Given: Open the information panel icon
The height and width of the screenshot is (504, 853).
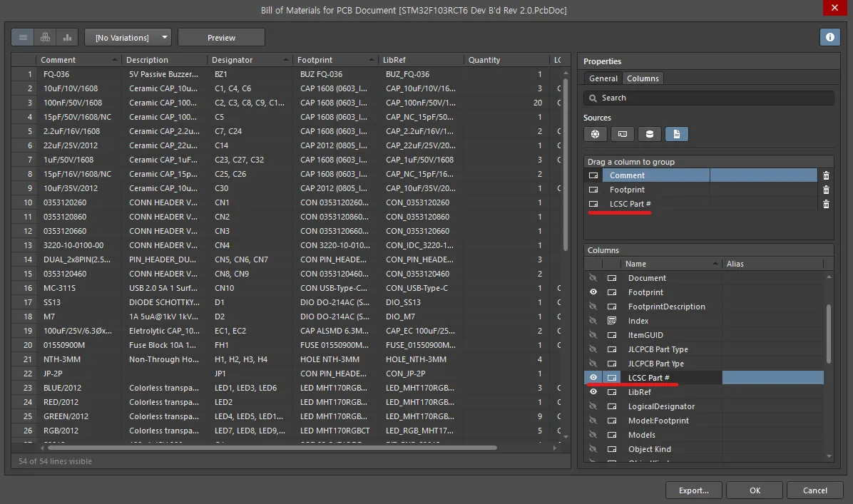Looking at the screenshot, I should (x=829, y=36).
